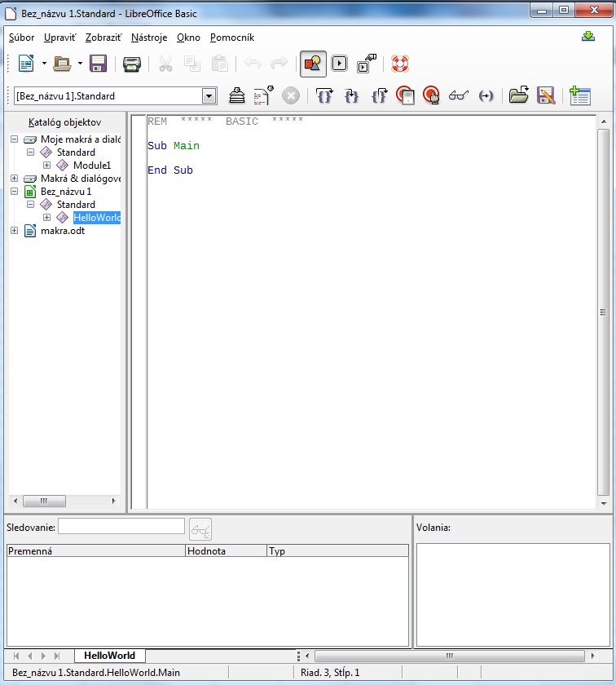The image size is (616, 685).
Task: Open the New document dropdown arrow
Action: [x=44, y=64]
